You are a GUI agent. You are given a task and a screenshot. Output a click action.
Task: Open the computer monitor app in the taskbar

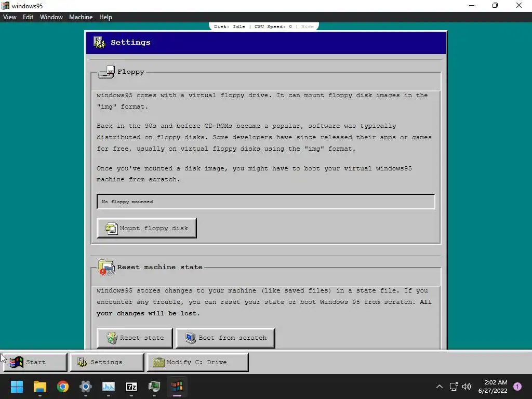click(x=154, y=387)
